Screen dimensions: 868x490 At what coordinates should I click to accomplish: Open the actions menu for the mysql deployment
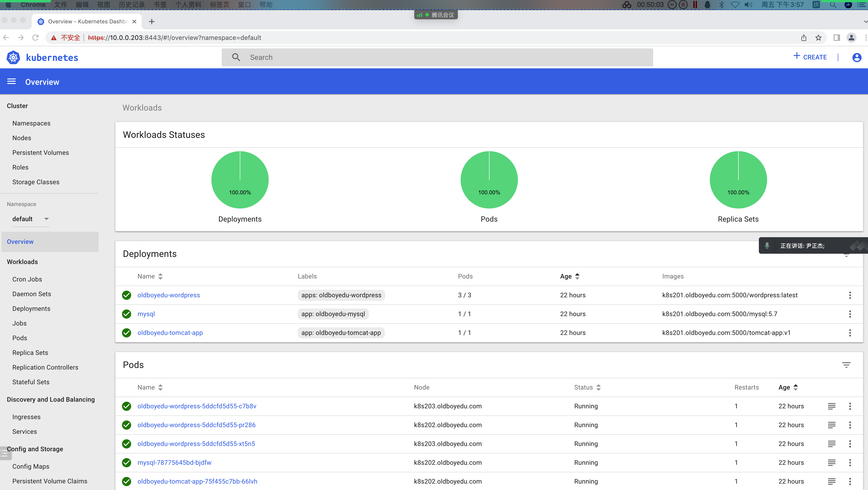850,314
